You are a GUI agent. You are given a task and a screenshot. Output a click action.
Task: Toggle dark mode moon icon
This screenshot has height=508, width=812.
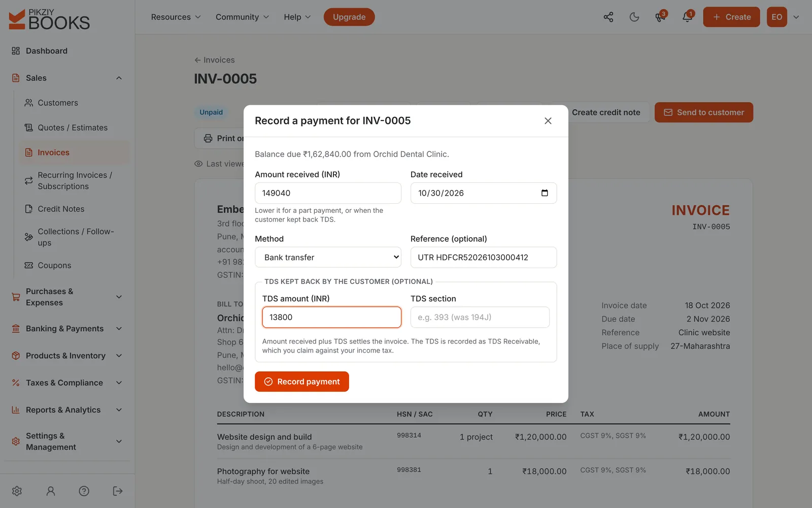[634, 17]
